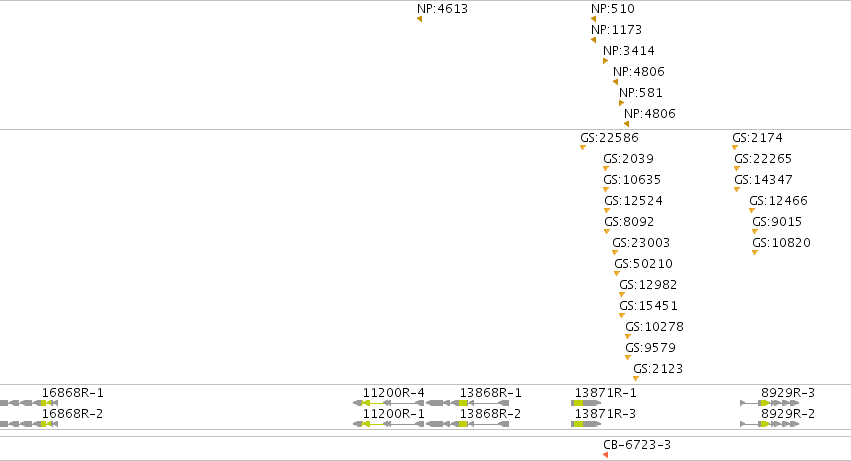
Task: Select the GS:2123 insertion triangle
Action: 636,378
